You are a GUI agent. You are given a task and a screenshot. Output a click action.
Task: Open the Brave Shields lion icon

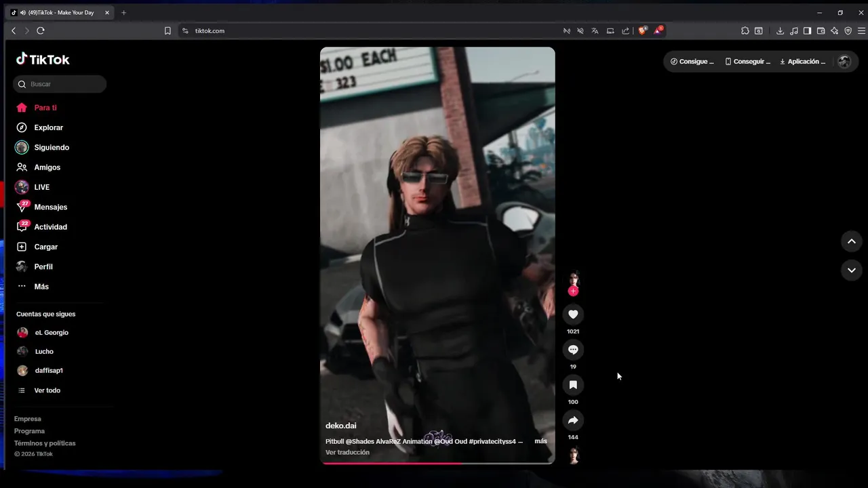[643, 30]
